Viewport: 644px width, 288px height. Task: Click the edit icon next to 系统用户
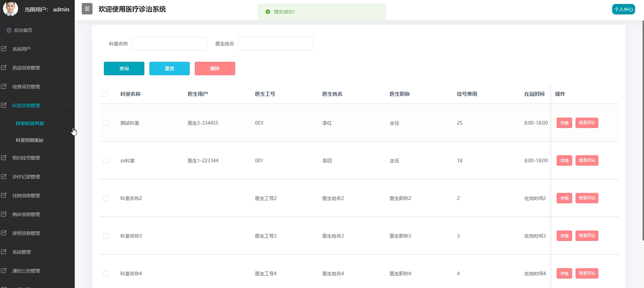4,49
